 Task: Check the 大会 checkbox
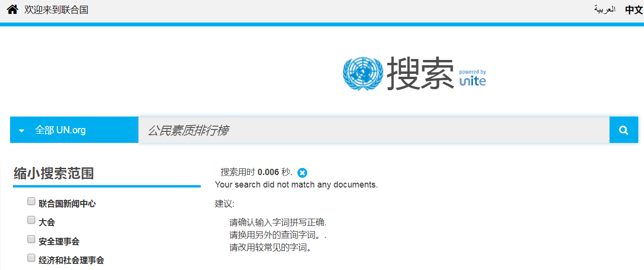[x=31, y=220]
